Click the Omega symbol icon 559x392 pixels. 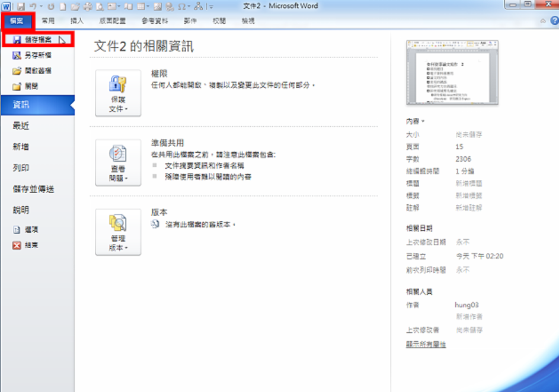click(x=182, y=7)
